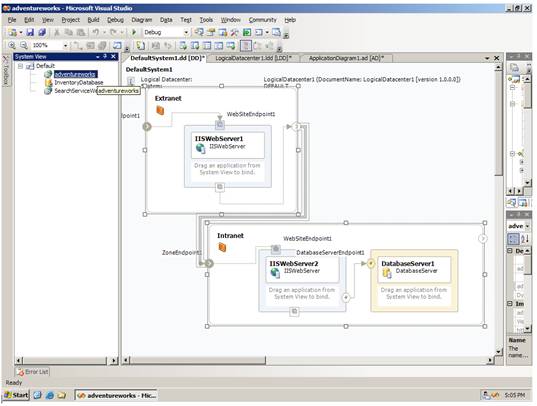Click the IISWebServer1 server name
537x406 pixels.
[219, 138]
